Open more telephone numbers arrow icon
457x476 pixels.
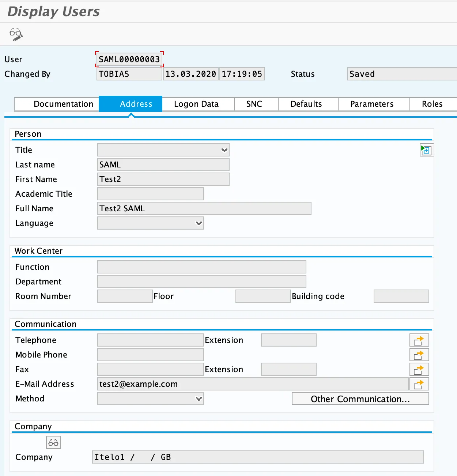pos(419,340)
